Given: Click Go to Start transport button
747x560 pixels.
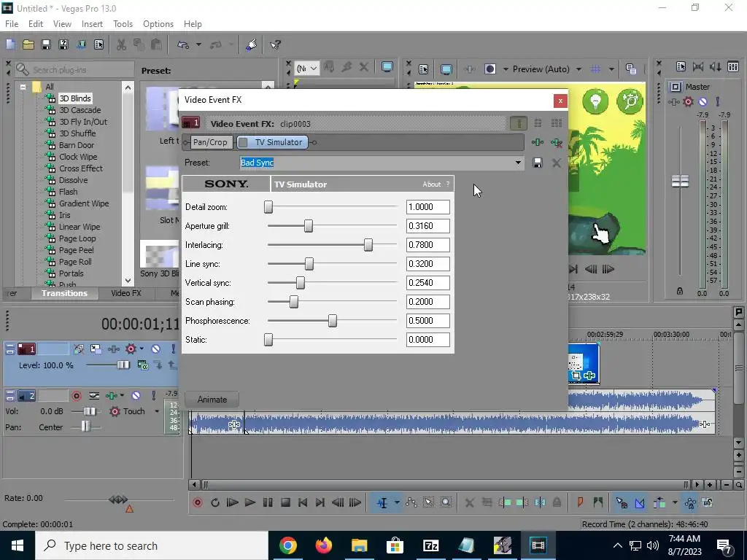Looking at the screenshot, I should click(x=303, y=502).
